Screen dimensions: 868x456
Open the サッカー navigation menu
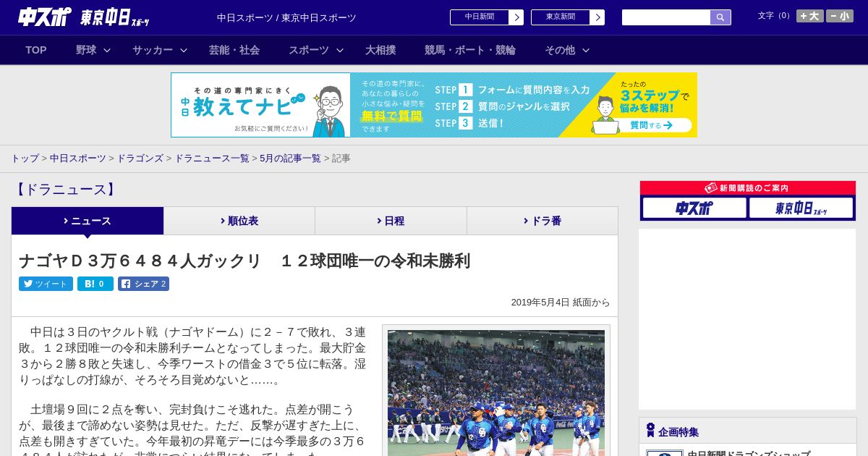pyautogui.click(x=153, y=50)
